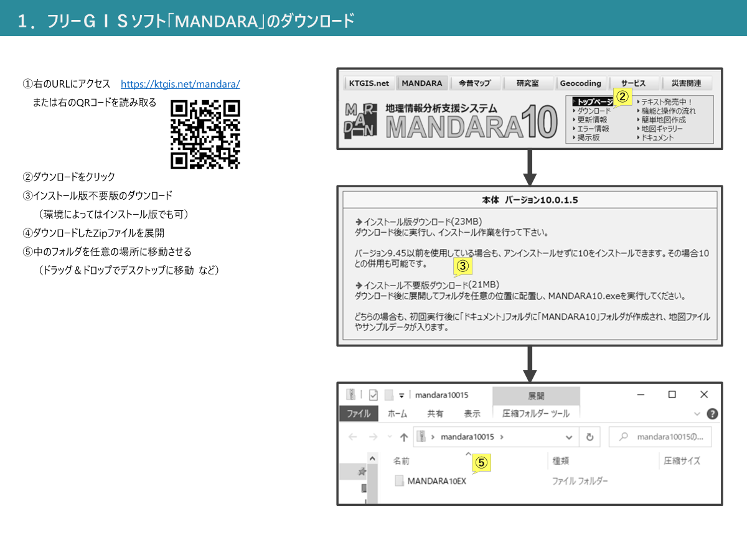Maximize the mandara10015 Explorer window
747x560 pixels.
point(672,394)
